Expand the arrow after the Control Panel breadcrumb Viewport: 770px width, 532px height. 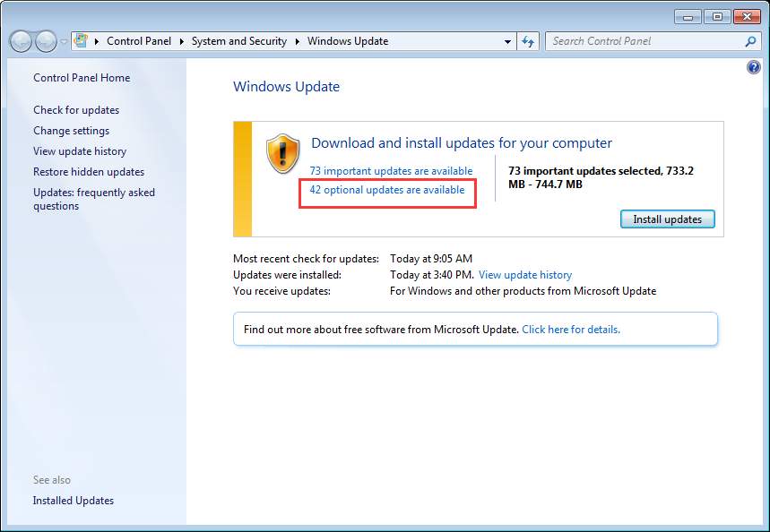click(181, 41)
